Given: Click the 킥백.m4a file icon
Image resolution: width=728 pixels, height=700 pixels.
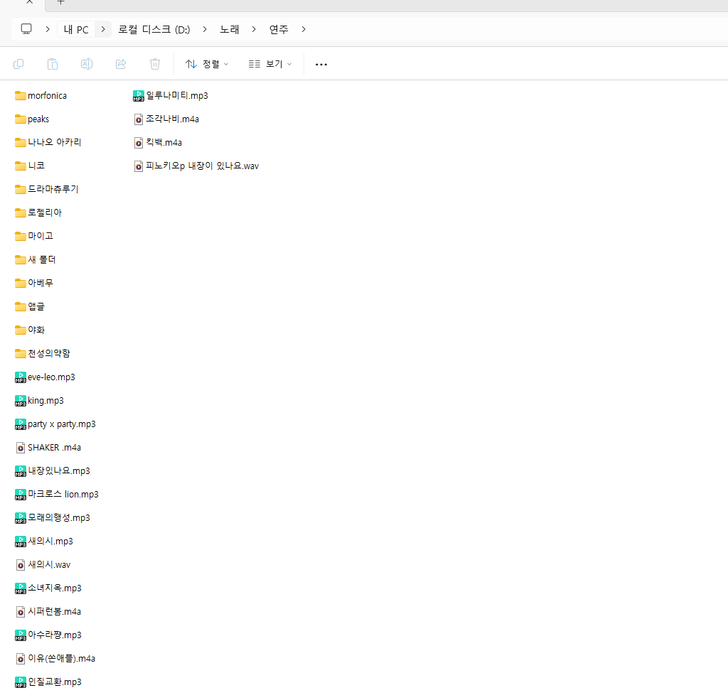Looking at the screenshot, I should click(x=139, y=143).
